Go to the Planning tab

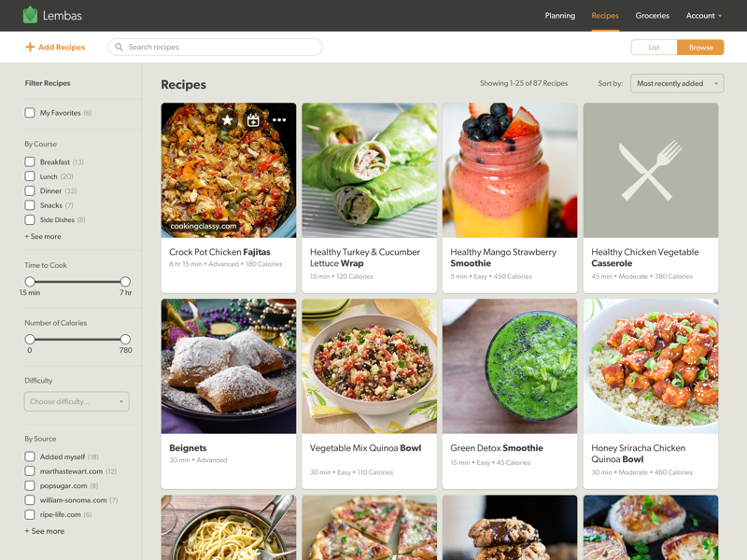coord(559,16)
